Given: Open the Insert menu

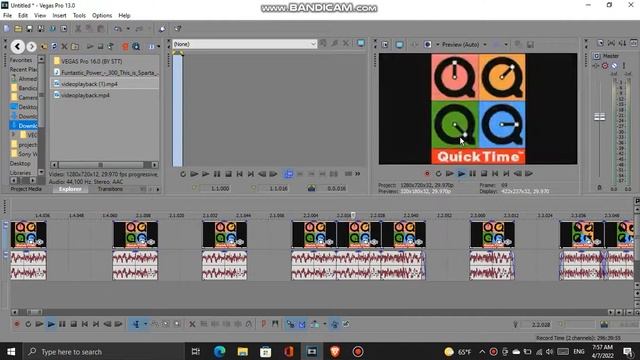Looking at the screenshot, I should click(59, 16).
